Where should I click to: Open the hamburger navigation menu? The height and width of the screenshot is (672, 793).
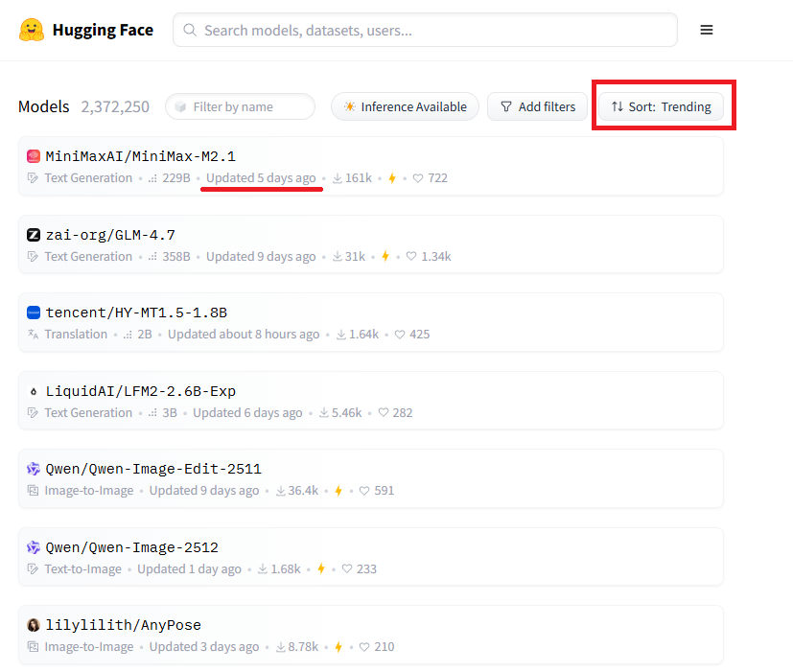[707, 30]
